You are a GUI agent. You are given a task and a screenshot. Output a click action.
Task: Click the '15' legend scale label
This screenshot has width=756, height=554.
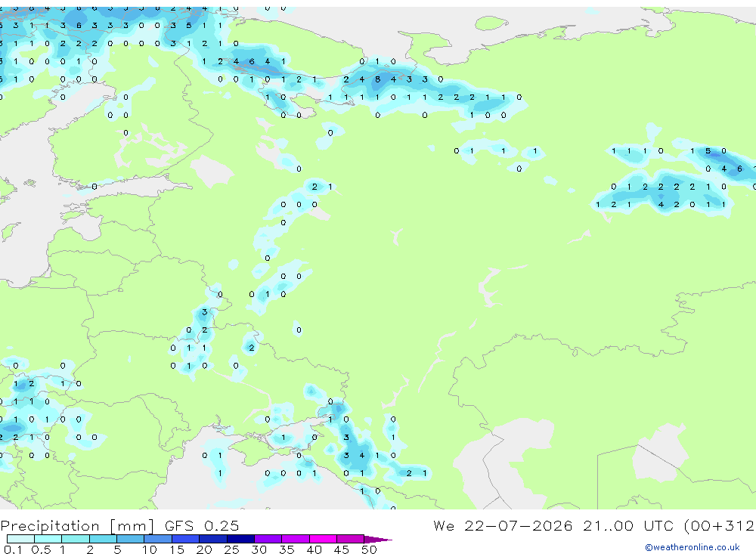coord(177,549)
